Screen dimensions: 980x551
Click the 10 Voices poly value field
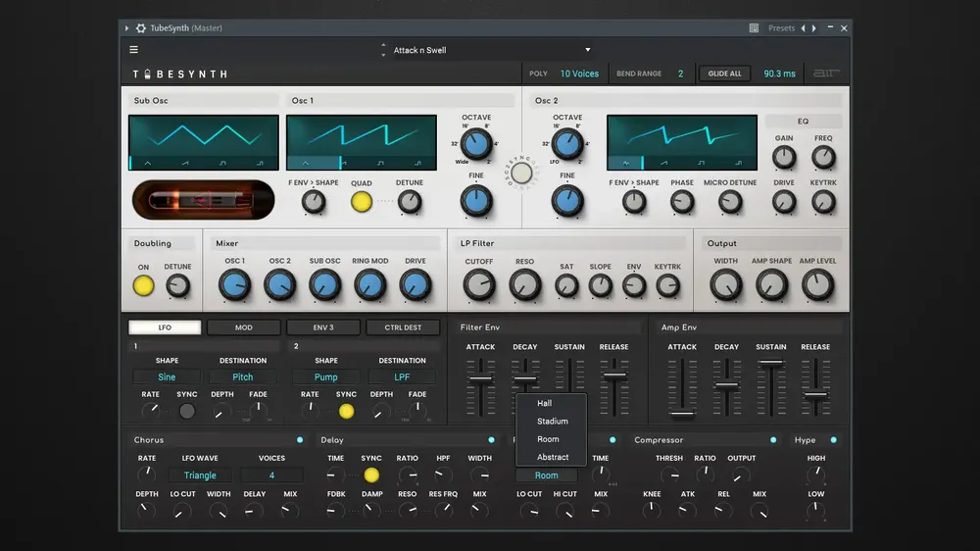tap(579, 74)
